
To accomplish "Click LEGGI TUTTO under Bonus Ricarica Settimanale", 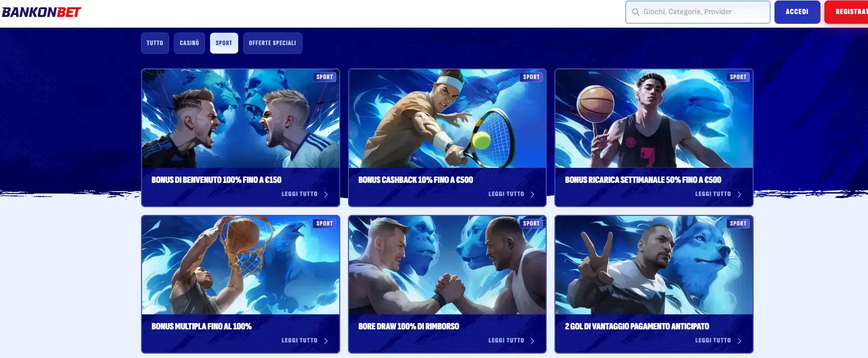I will click(x=713, y=194).
